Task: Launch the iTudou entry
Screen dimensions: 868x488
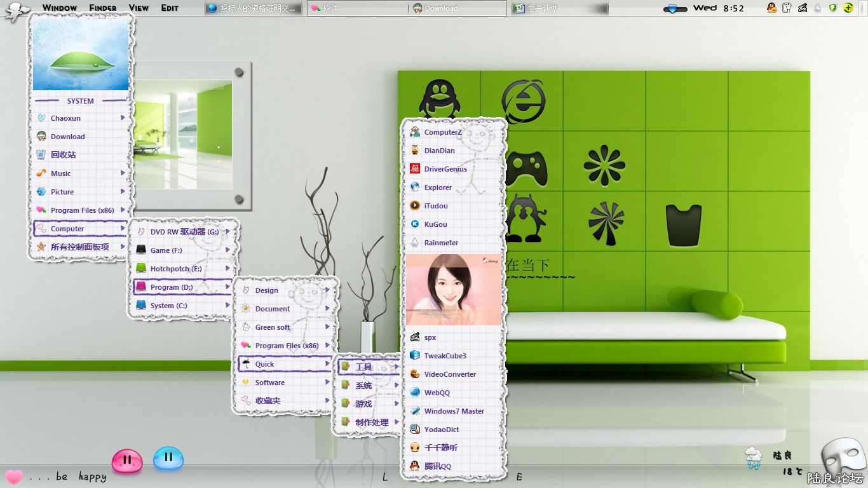Action: coord(454,206)
